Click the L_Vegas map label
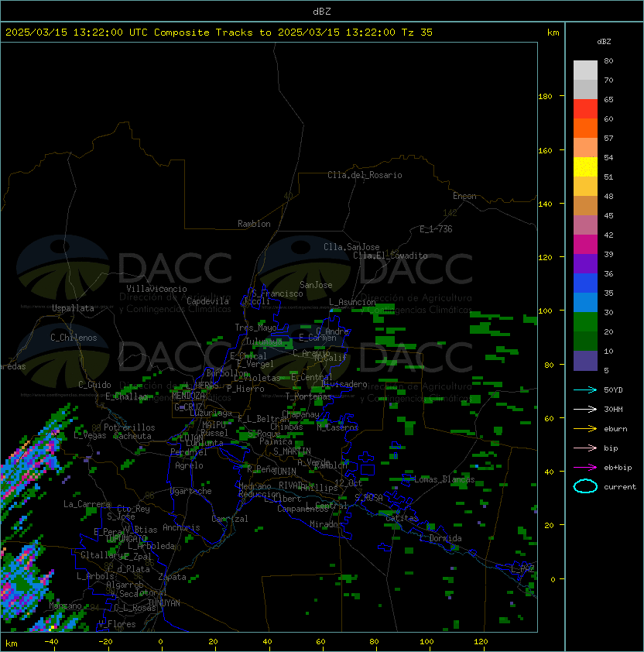The height and width of the screenshot is (652, 644). point(90,435)
